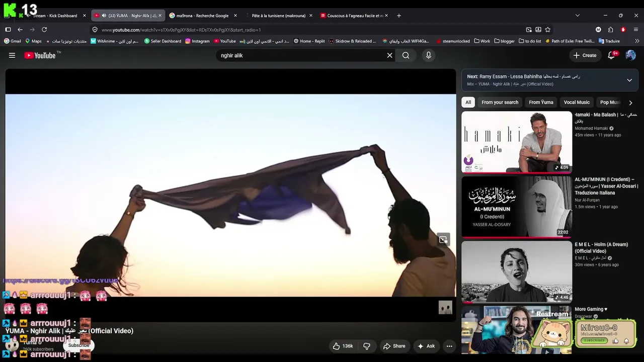Click the red ad-blocker extension icon
The width and height of the screenshot is (644, 362).
[623, 30]
